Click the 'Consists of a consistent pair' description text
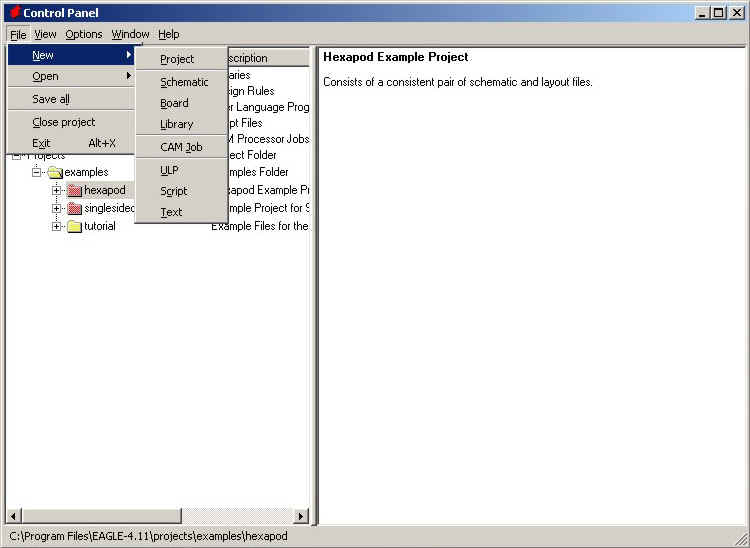This screenshot has width=750, height=548. (x=458, y=82)
